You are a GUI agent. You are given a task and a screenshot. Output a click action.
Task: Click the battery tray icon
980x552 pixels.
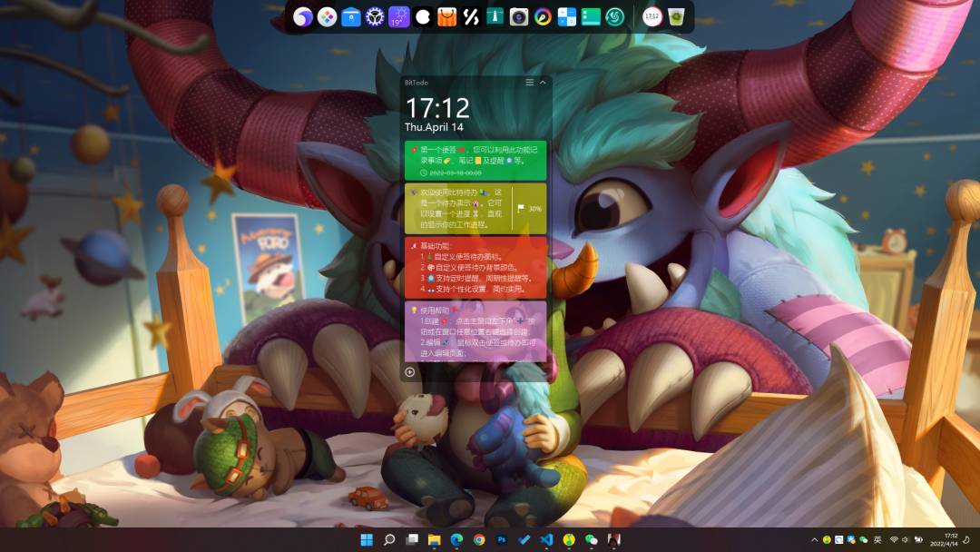[918, 540]
